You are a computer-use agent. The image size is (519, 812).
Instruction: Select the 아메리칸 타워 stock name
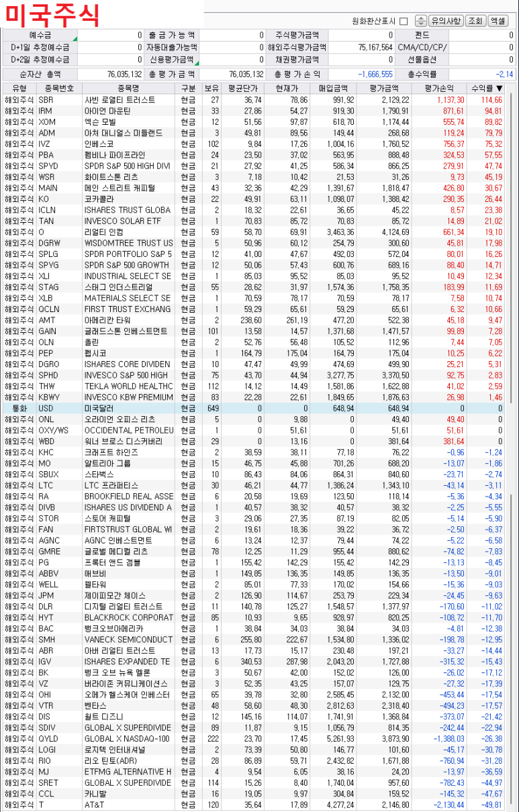(x=107, y=320)
